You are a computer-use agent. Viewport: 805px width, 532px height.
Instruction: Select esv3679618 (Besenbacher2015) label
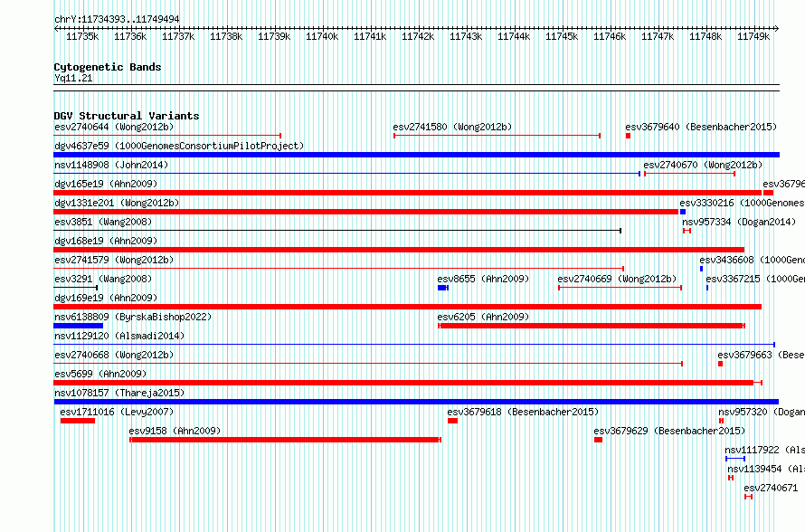(523, 412)
